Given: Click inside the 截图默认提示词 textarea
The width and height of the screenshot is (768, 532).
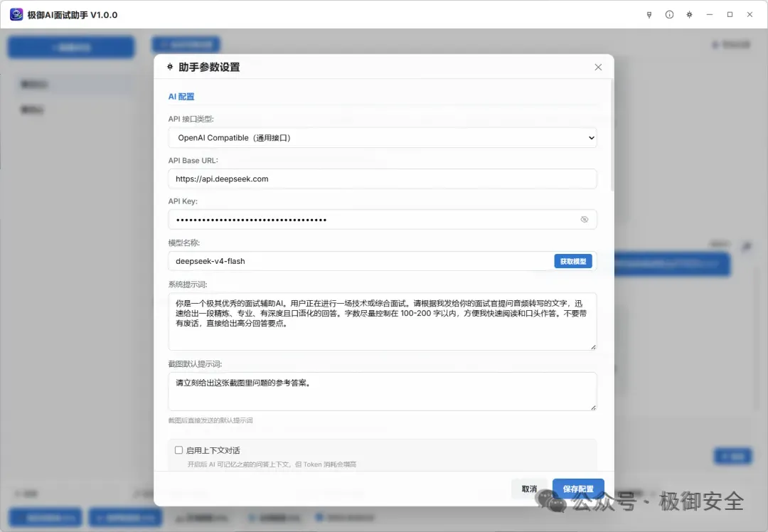Looking at the screenshot, I should 383,391.
